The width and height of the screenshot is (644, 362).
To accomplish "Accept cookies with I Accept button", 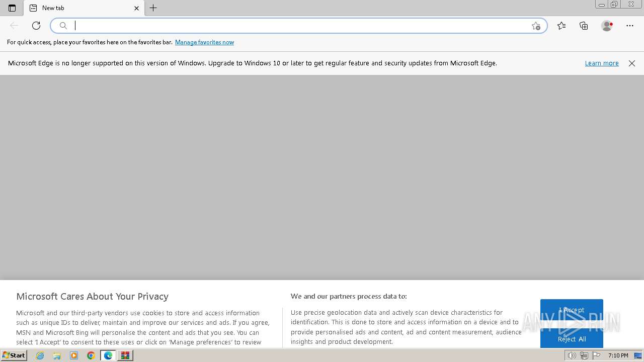I will 572,310.
